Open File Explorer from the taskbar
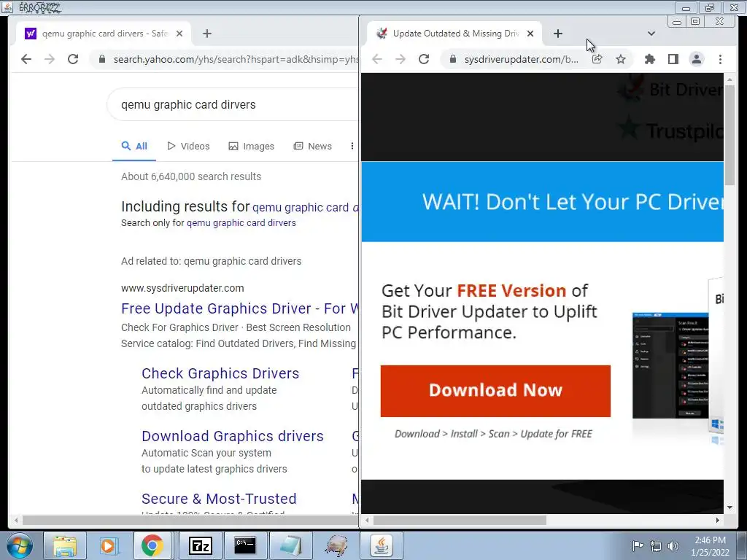The image size is (747, 560). 65,545
